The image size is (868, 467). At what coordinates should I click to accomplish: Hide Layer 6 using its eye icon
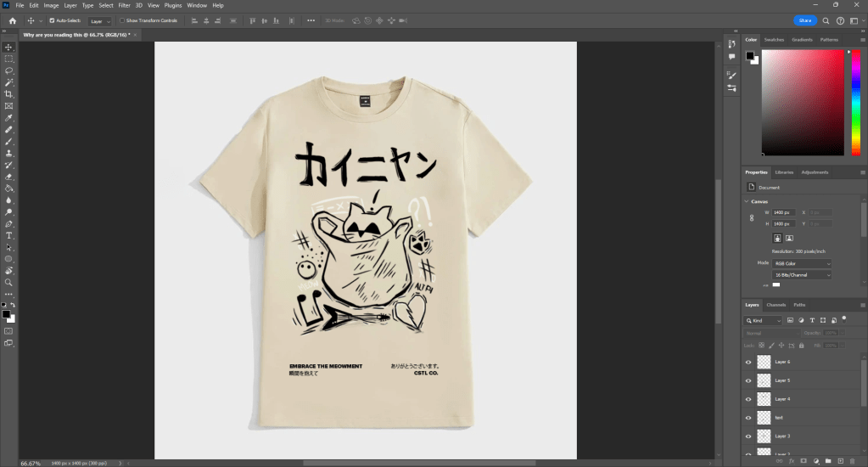[748, 362]
